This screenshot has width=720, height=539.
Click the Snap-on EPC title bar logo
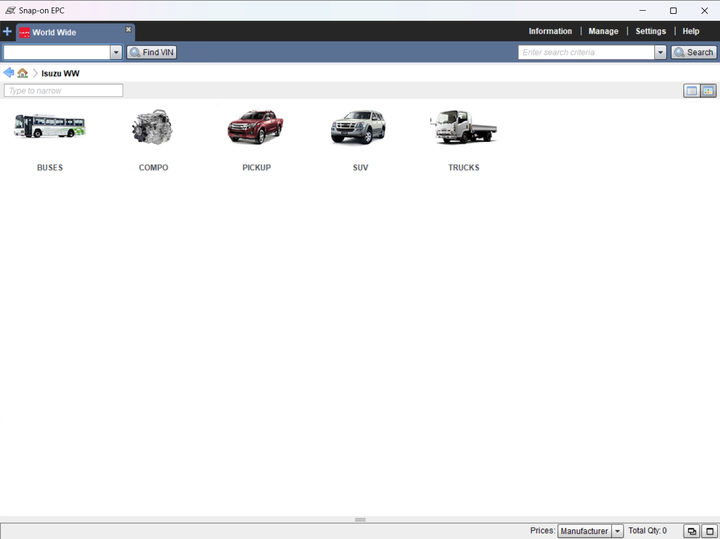tap(11, 10)
